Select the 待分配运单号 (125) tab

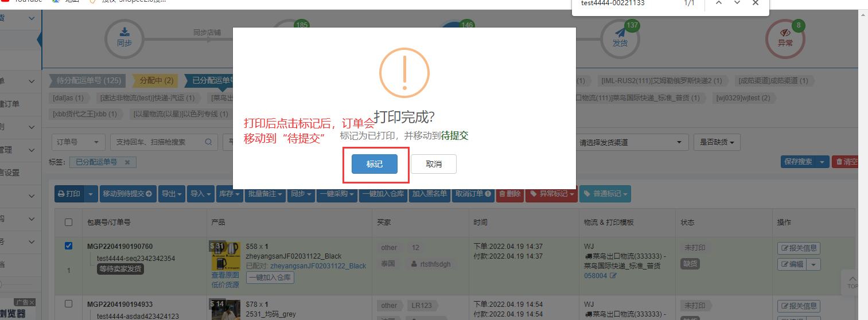88,81
